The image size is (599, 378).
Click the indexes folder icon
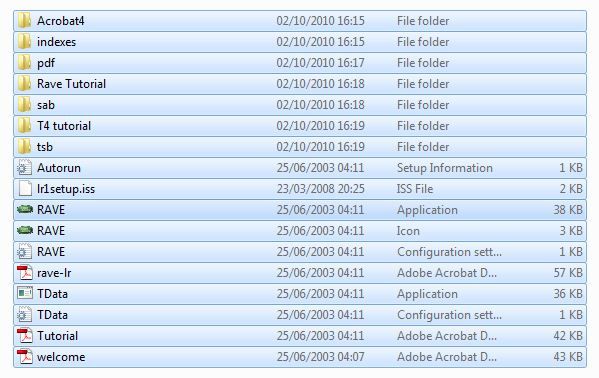click(x=24, y=42)
